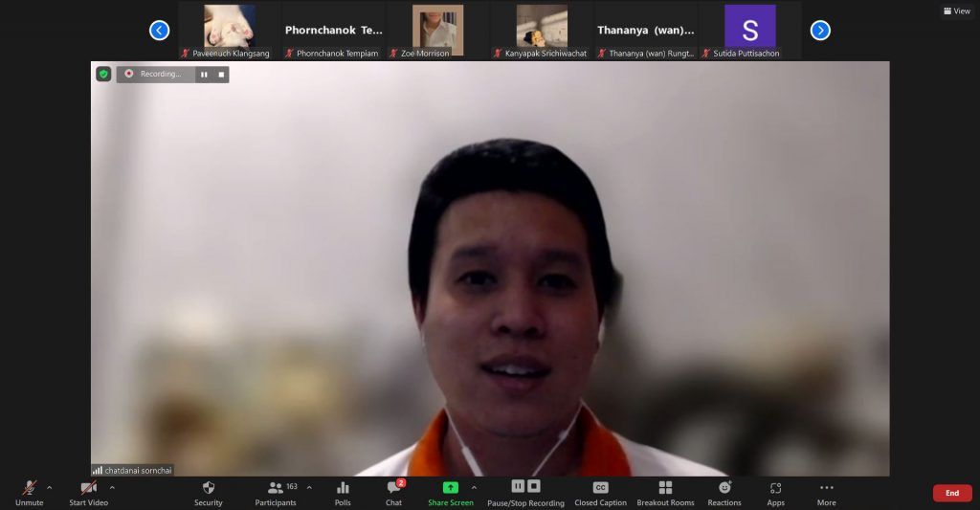This screenshot has height=510, width=980.
Task: Expand the arrow next to Participants
Action: click(x=309, y=487)
